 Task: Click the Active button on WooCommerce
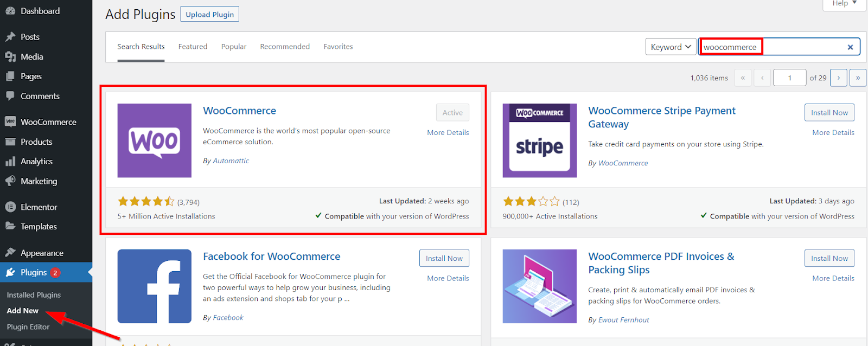pyautogui.click(x=452, y=112)
